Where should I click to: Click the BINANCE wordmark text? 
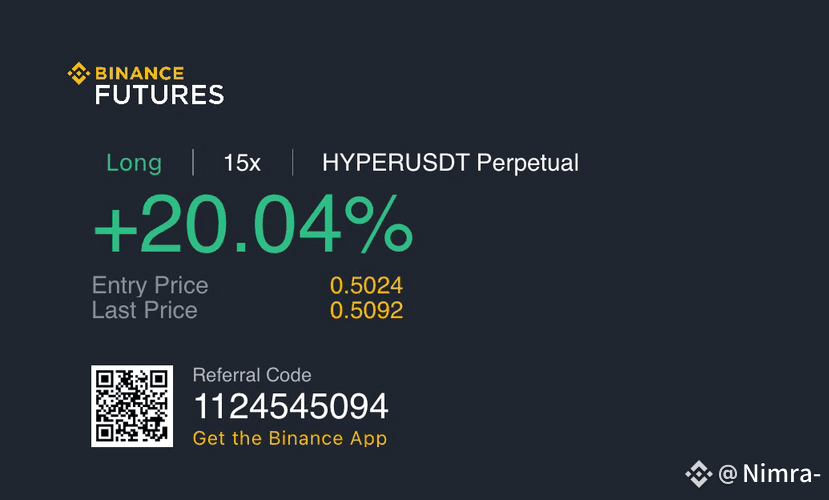pyautogui.click(x=140, y=73)
